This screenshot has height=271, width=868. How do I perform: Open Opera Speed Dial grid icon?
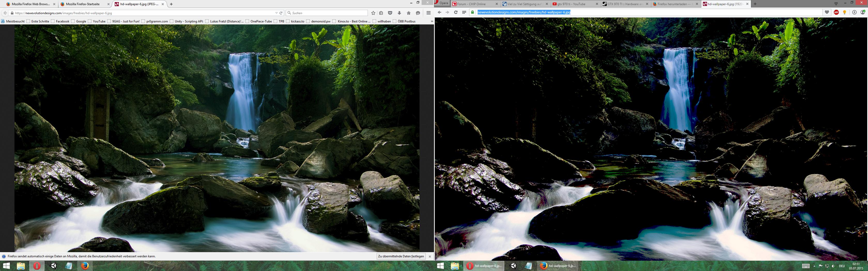[464, 12]
